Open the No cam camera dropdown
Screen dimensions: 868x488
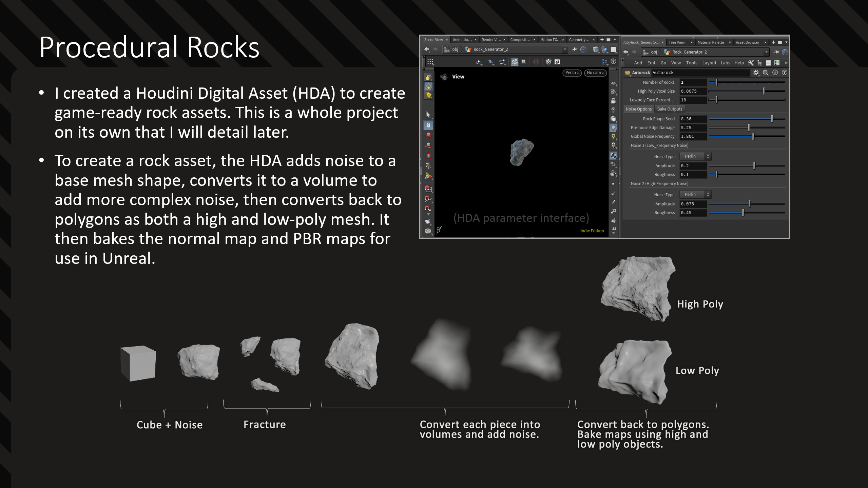595,73
